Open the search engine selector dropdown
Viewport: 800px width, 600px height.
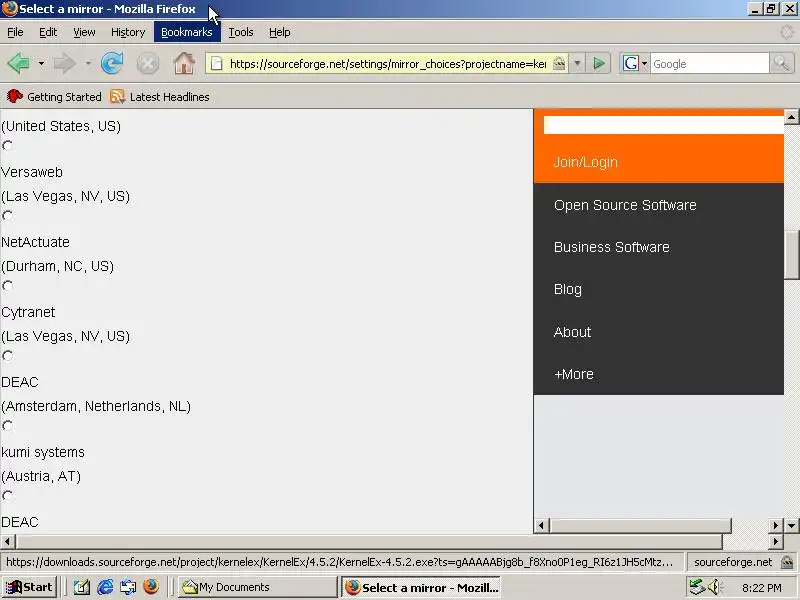coord(644,64)
